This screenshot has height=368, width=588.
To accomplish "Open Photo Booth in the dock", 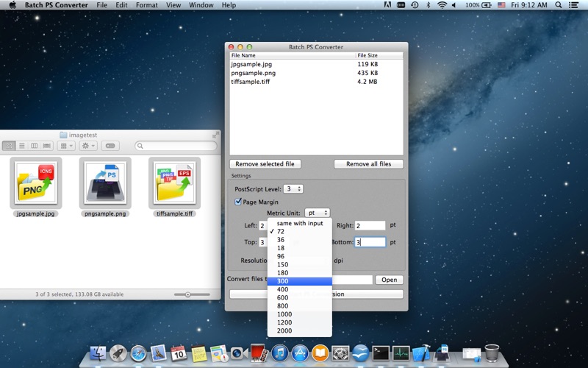I will coord(259,353).
